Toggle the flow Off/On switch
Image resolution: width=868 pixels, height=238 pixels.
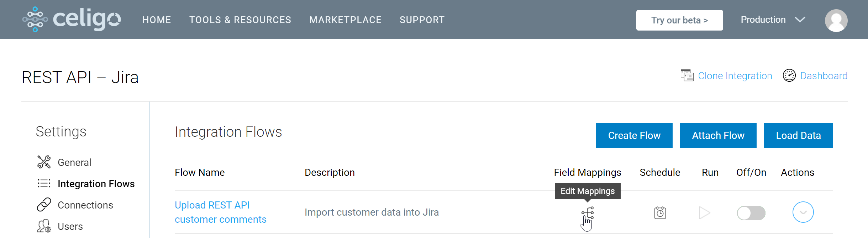(x=751, y=213)
